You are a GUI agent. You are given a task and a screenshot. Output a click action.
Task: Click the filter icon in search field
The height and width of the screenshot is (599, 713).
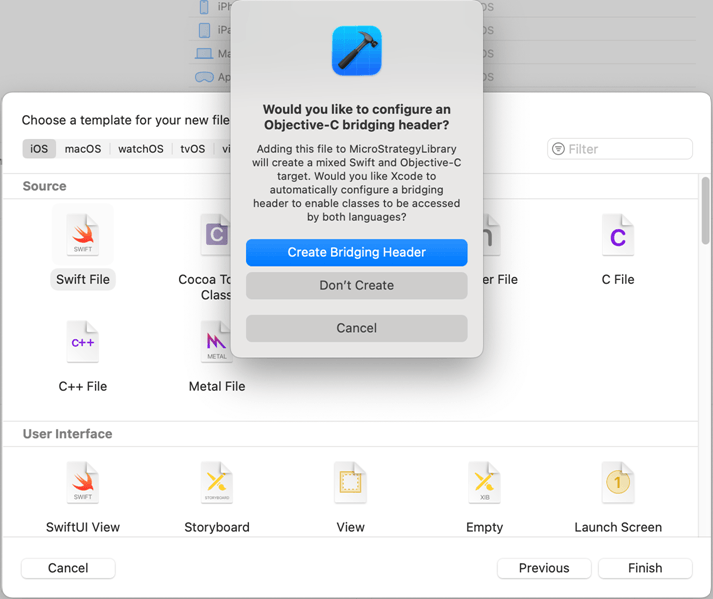pyautogui.click(x=558, y=149)
